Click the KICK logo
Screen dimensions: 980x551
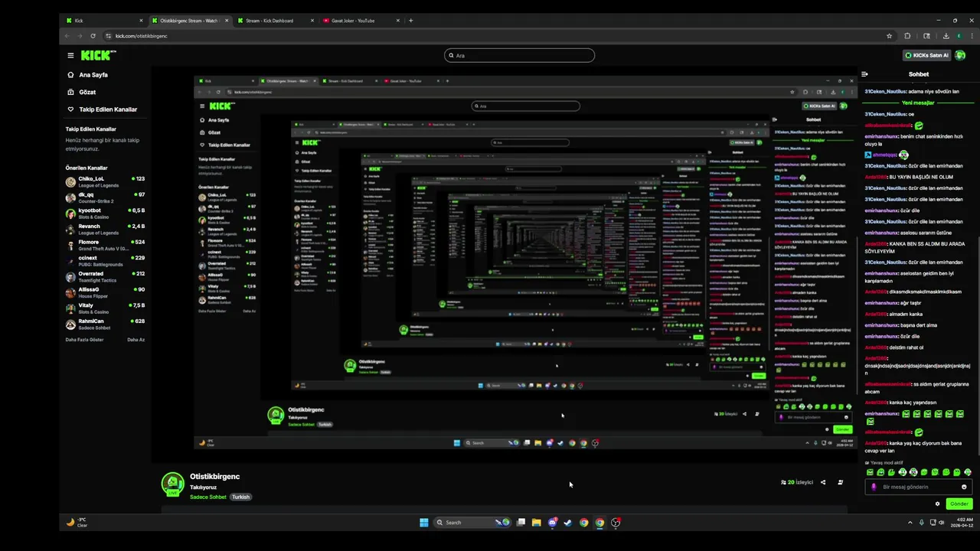point(98,55)
